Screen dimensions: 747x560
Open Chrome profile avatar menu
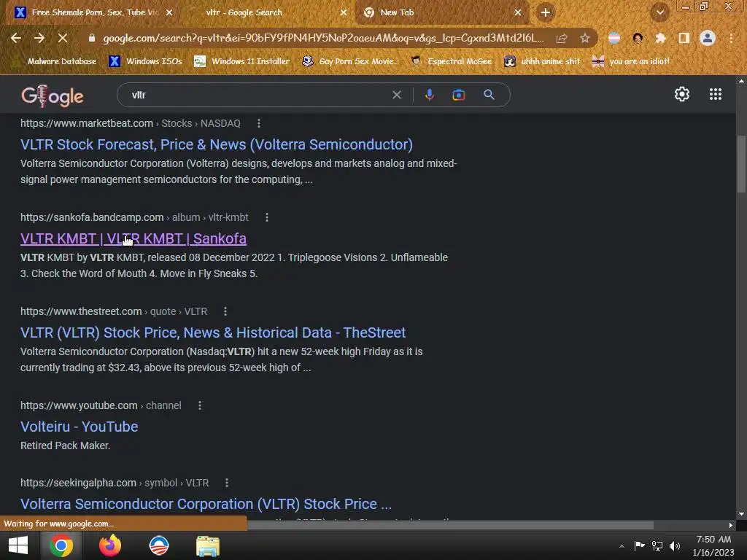tap(708, 38)
